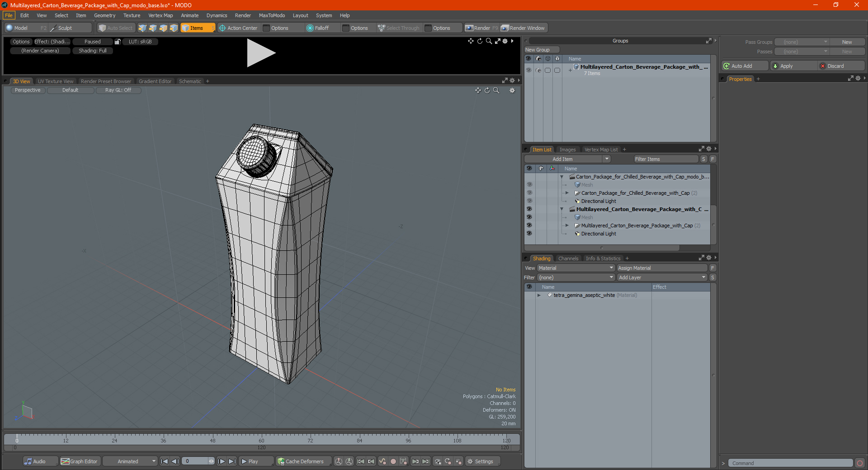This screenshot has height=470, width=868.
Task: Open the MaxToModo menu
Action: (x=272, y=15)
